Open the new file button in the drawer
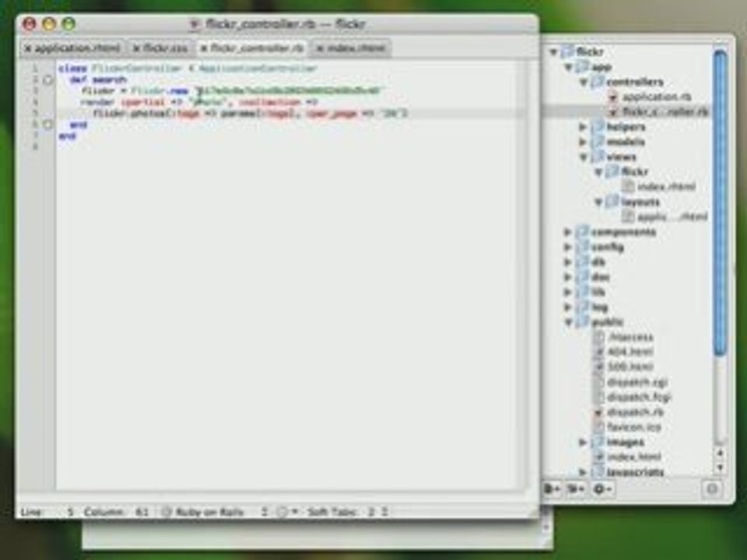The image size is (747, 560). tap(552, 489)
